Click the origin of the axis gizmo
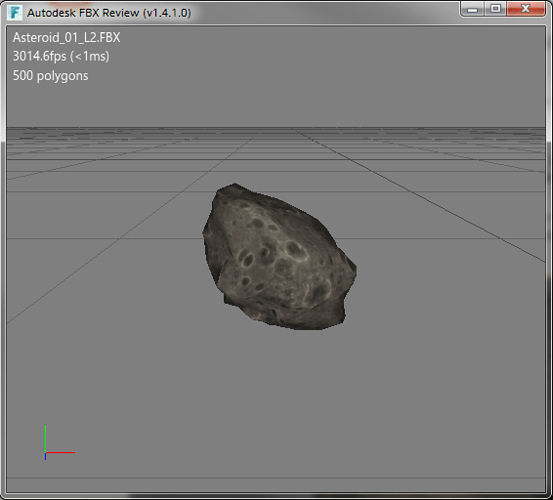This screenshot has width=553, height=500. 45,452
